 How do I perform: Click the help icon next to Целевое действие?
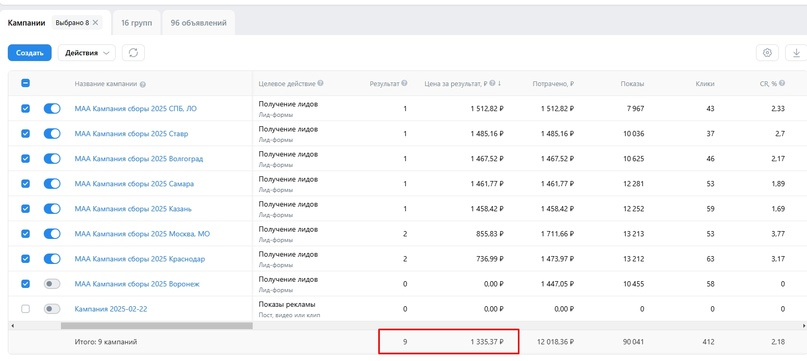(x=321, y=83)
